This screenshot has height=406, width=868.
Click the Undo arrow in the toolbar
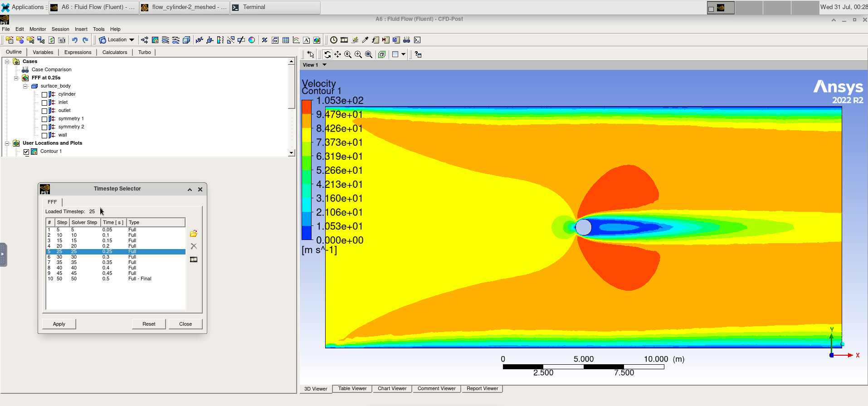tap(75, 40)
